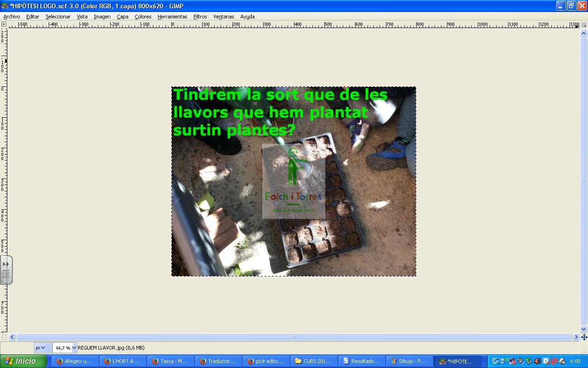Expand the 66,7 % zoom dropdown
Viewport: 588px width, 368px height.
pos(74,348)
